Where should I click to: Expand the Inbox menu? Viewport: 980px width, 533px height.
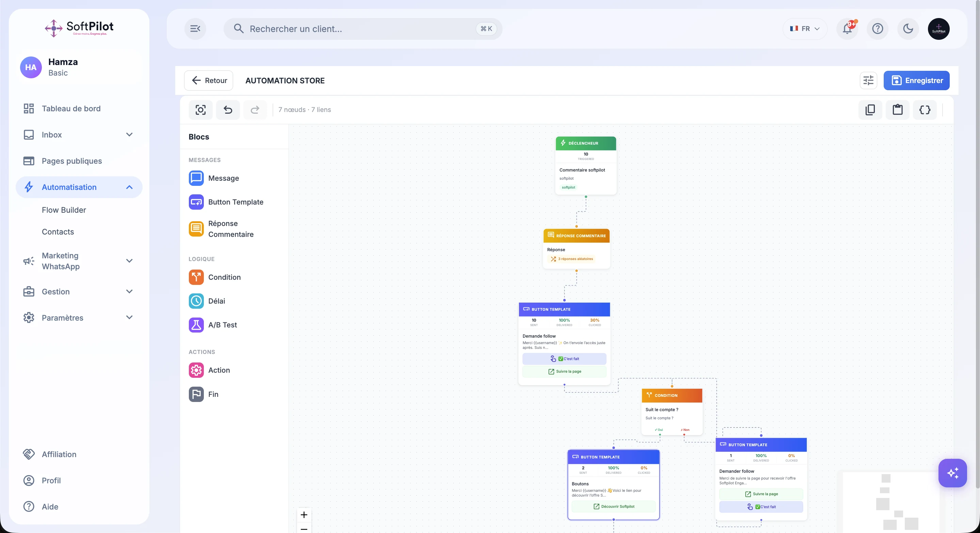(79, 135)
